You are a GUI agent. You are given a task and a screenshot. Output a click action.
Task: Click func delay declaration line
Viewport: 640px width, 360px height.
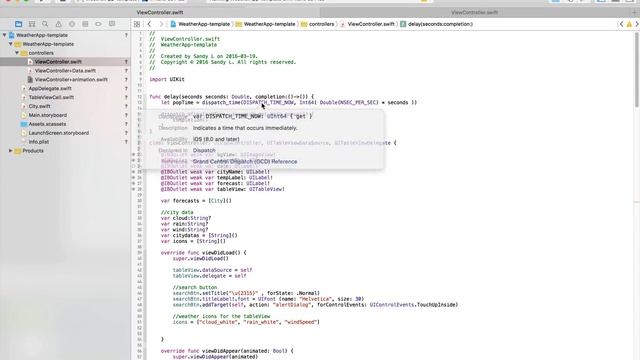click(x=231, y=97)
